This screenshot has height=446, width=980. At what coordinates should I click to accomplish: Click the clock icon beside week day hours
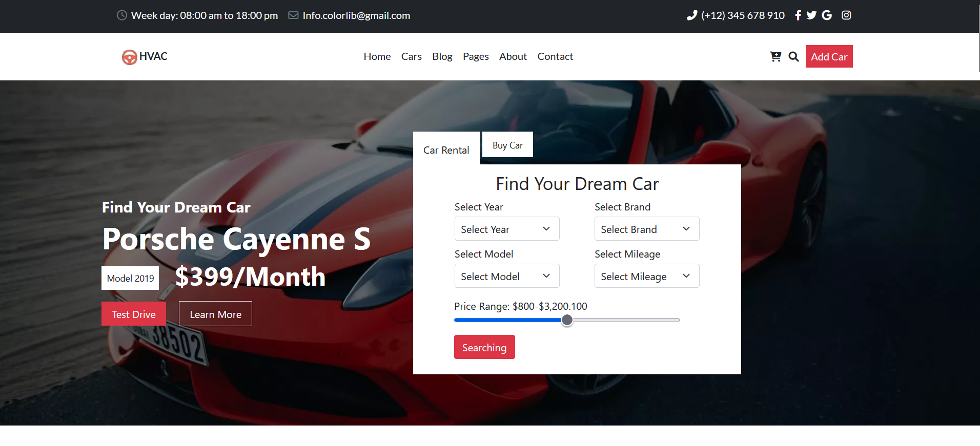coord(122,15)
